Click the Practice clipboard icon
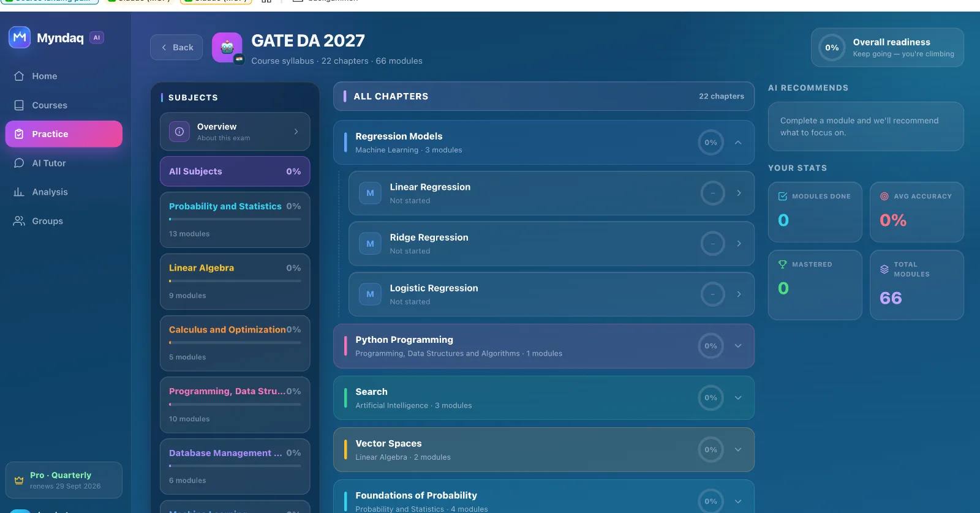The width and height of the screenshot is (980, 513). tap(19, 134)
